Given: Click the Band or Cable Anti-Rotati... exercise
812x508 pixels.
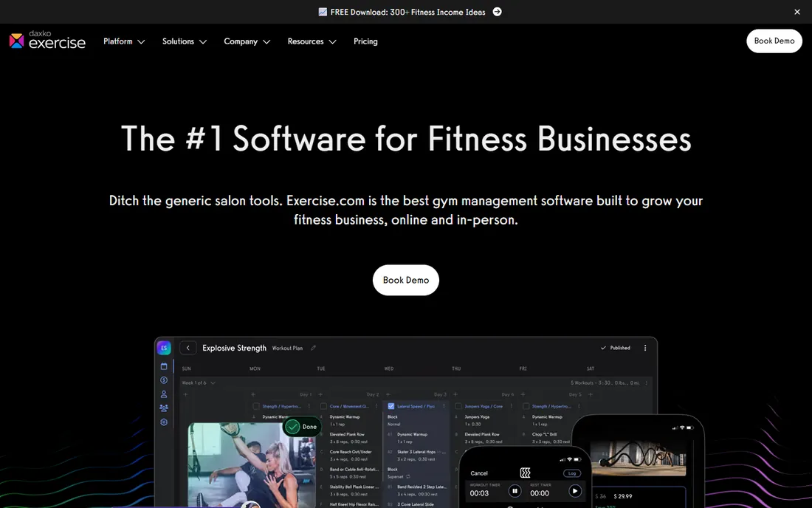Looking at the screenshot, I should [x=354, y=470].
